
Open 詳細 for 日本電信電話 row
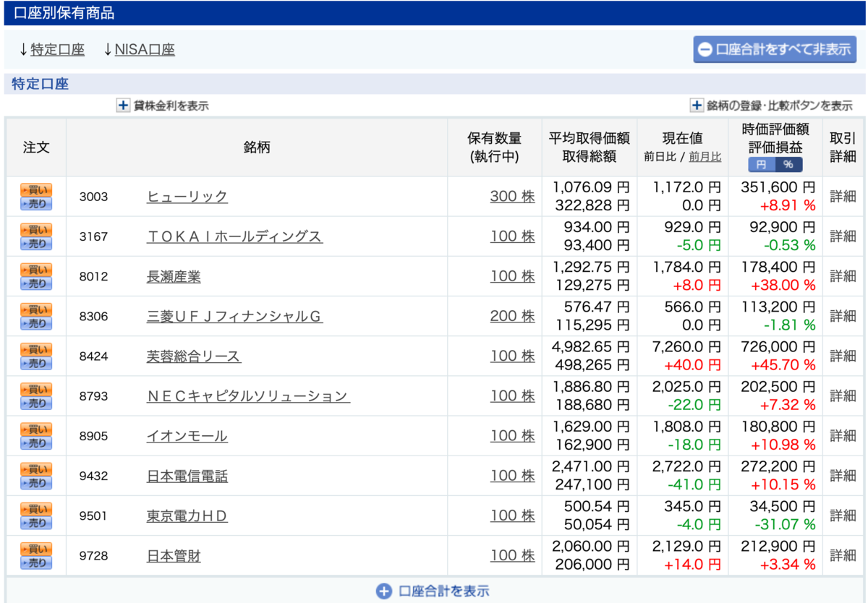(843, 476)
